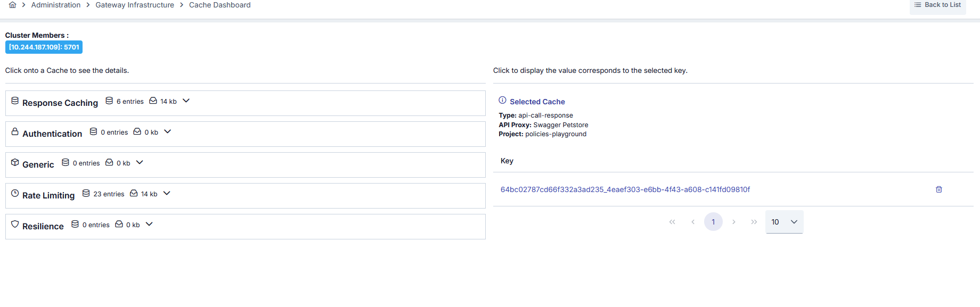Click entries icon beside 23 entries
Image resolution: width=980 pixels, height=307 pixels.
86,193
